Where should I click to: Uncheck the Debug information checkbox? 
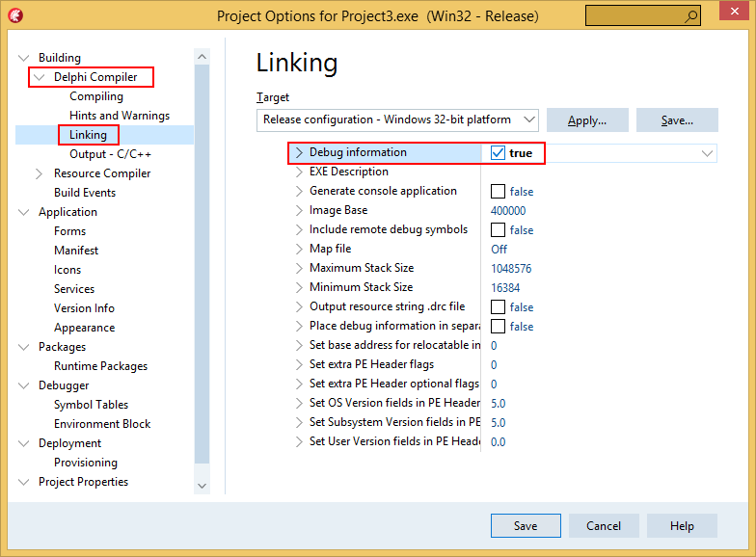click(x=498, y=152)
